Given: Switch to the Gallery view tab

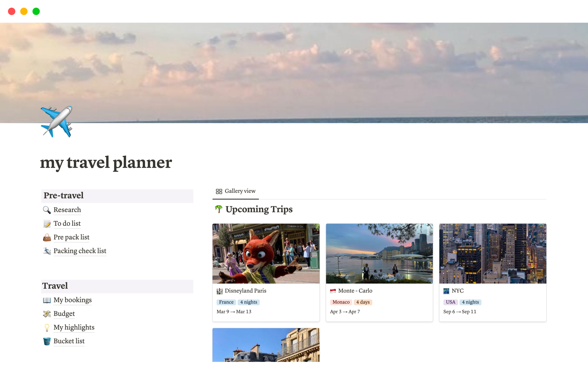Looking at the screenshot, I should pos(236,191).
